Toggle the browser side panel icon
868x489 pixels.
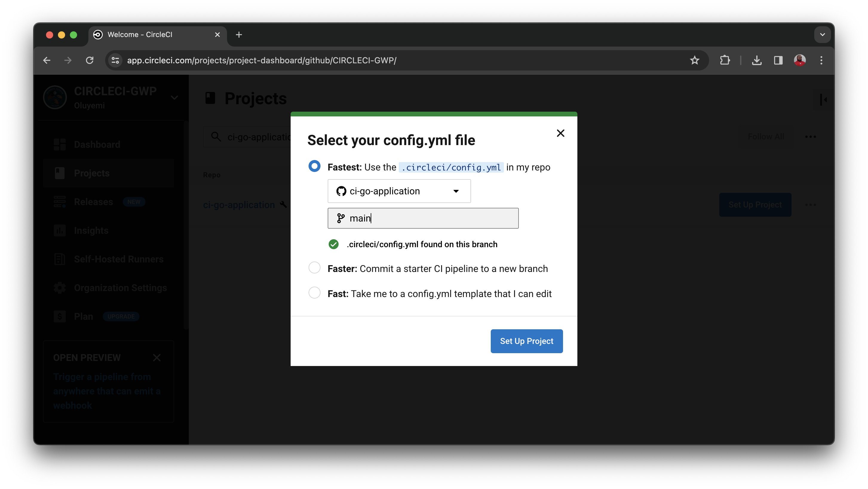(778, 60)
